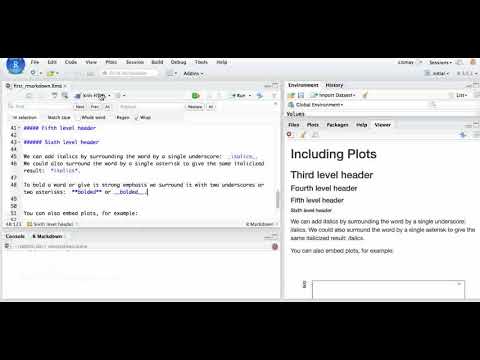Select the R Markdown tab in the lower pane
Viewport: 480px width, 360px height.
click(x=47, y=236)
